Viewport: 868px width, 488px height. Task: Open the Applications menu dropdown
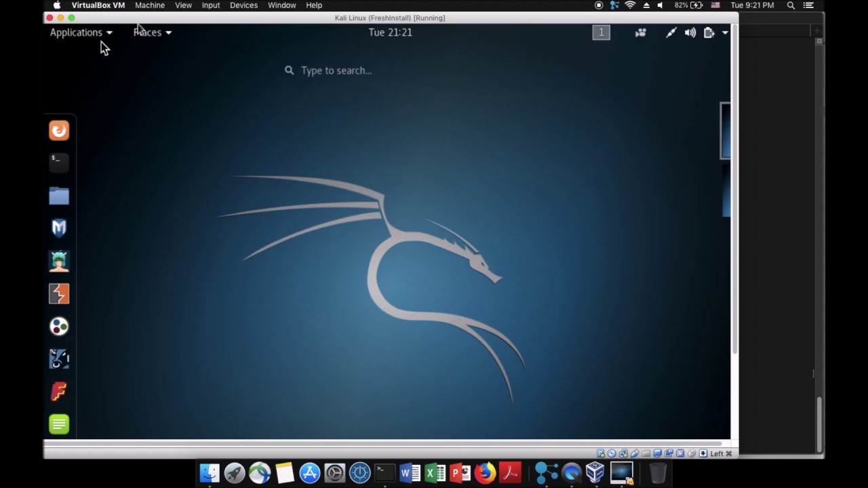pyautogui.click(x=81, y=33)
